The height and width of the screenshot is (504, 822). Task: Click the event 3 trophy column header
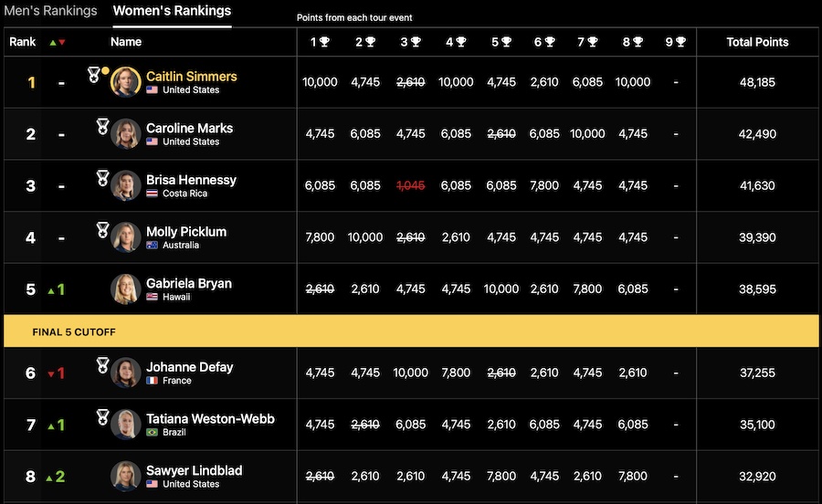[410, 42]
